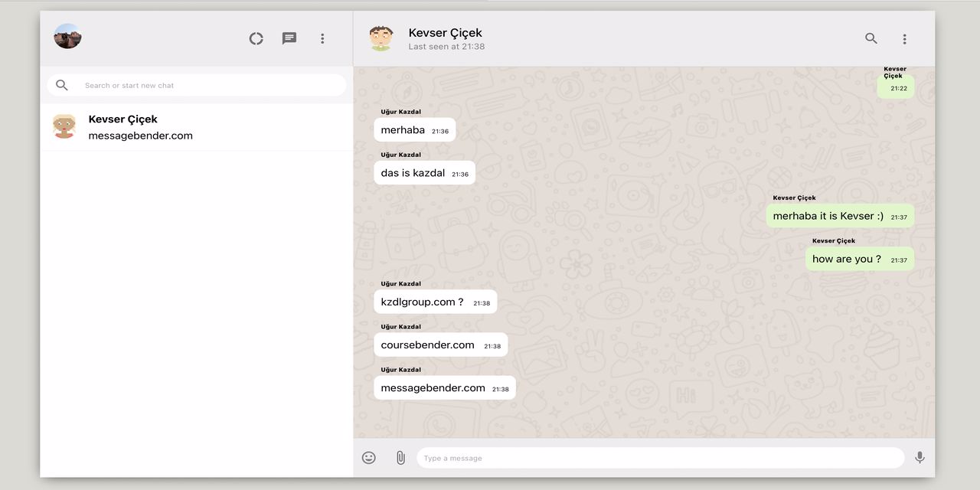
Task: Click the kzdlgroup.com message bubble
Action: [435, 302]
